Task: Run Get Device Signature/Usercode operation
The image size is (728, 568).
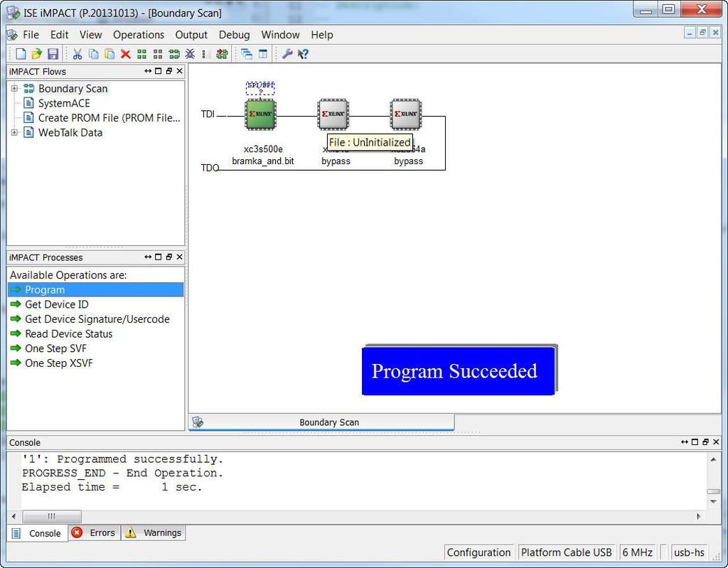Action: [96, 319]
